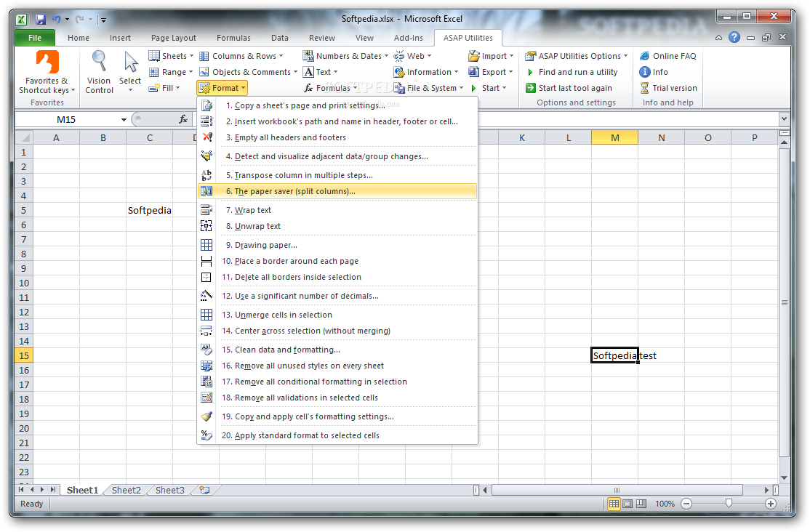This screenshot has width=810, height=532.
Task: Open the Objects & Comments dropdown
Action: click(x=249, y=72)
